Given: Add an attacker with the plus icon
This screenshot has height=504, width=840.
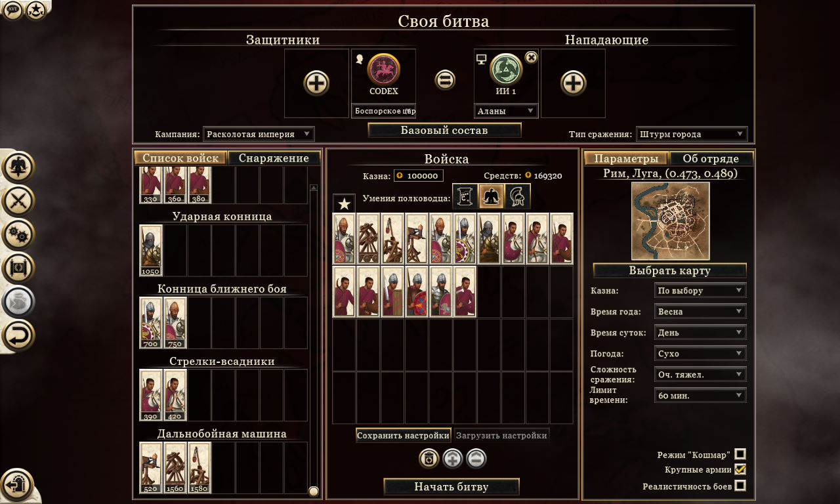Looking at the screenshot, I should point(573,83).
